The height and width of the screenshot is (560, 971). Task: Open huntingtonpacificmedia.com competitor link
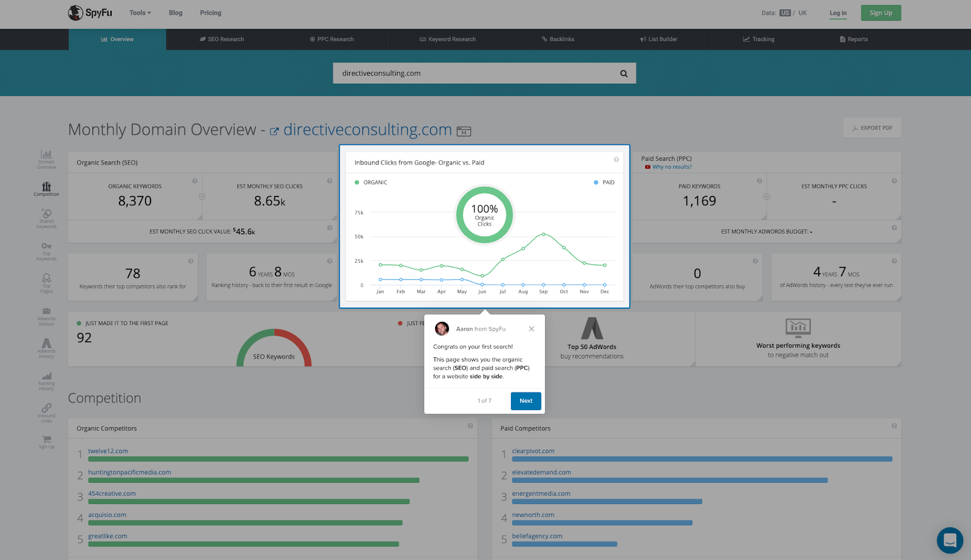pyautogui.click(x=129, y=473)
